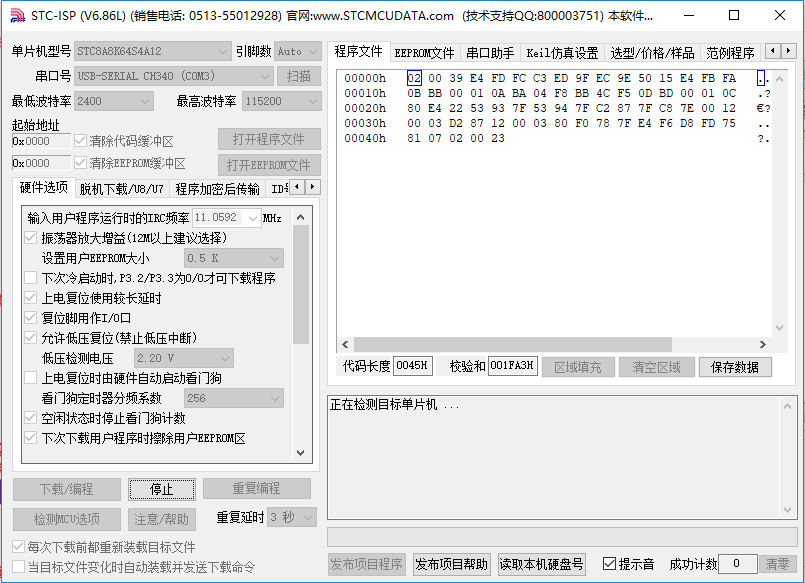Select the 脱机下载/U8/U7 tab
This screenshot has width=805, height=583.
click(121, 189)
